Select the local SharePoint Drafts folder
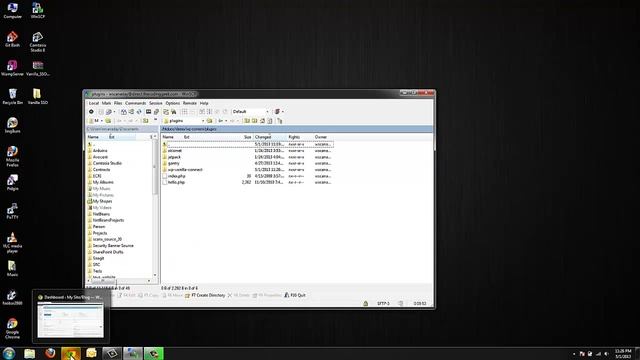Image resolution: width=640 pixels, height=360 pixels. point(108,252)
